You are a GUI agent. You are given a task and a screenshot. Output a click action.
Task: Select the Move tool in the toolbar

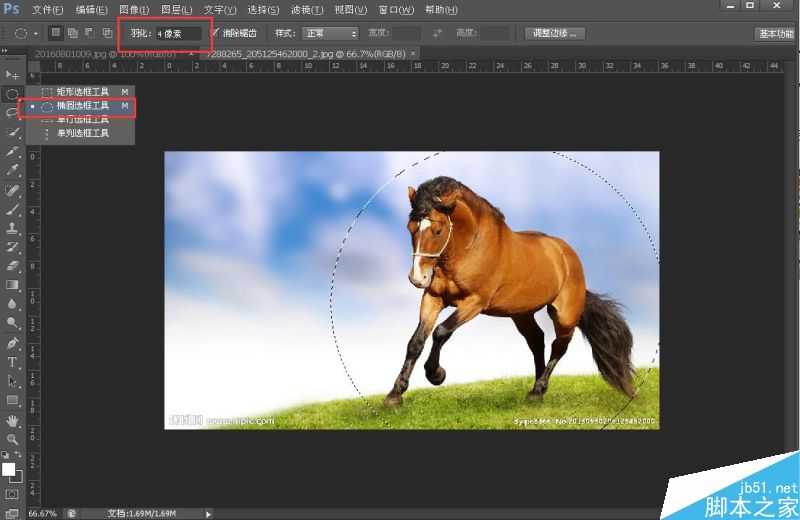[x=12, y=75]
